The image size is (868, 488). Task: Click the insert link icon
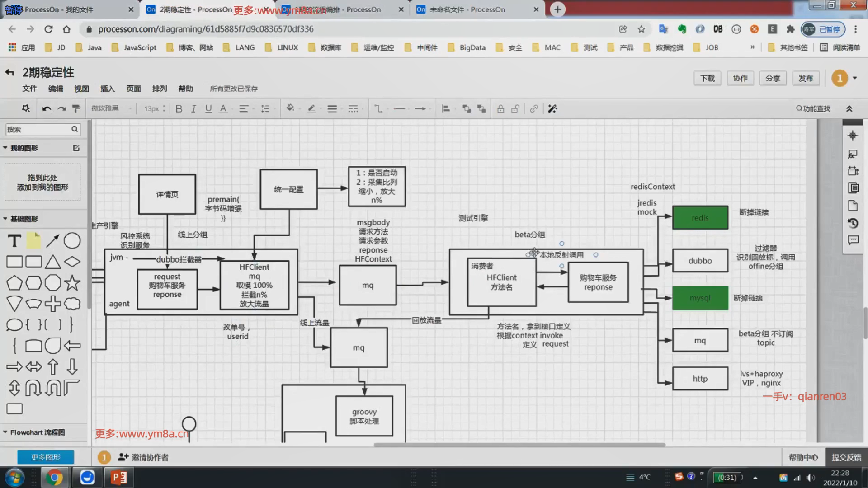click(x=534, y=108)
